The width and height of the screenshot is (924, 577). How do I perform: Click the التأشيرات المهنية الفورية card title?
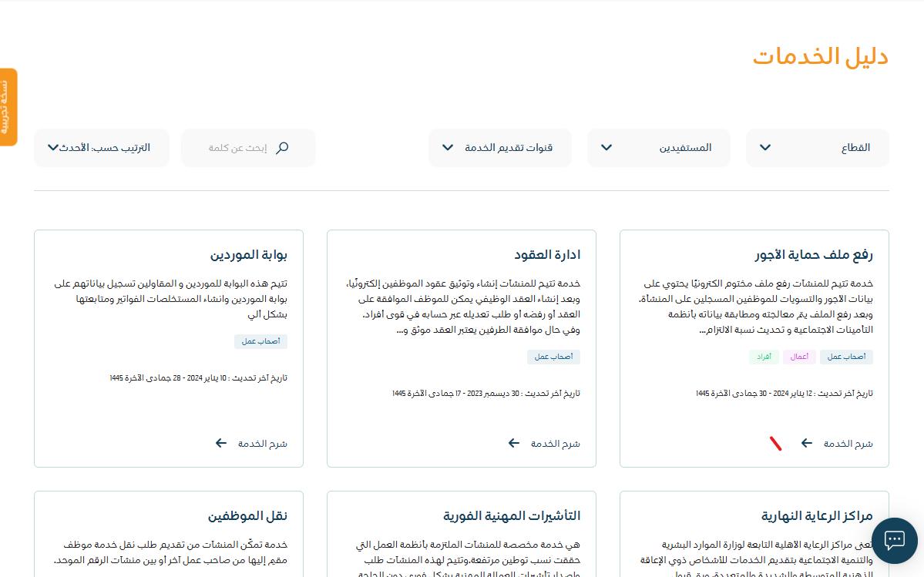(x=512, y=516)
